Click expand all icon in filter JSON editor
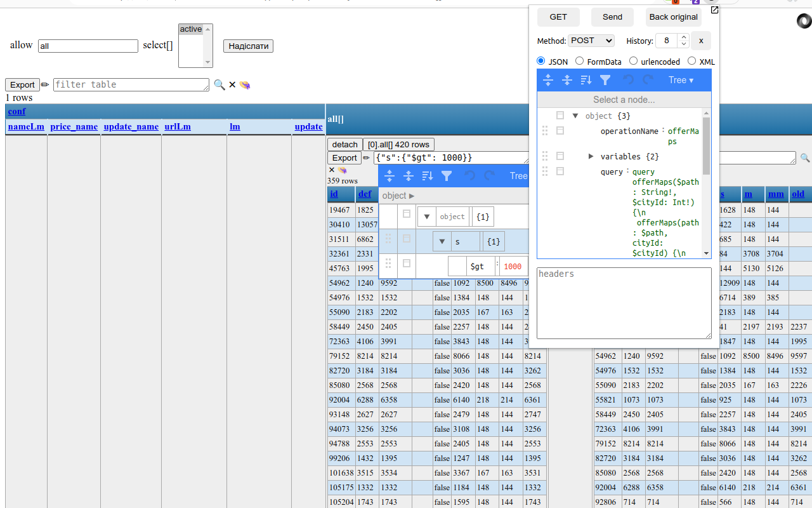Screen dimensions: 812x508 [390, 176]
